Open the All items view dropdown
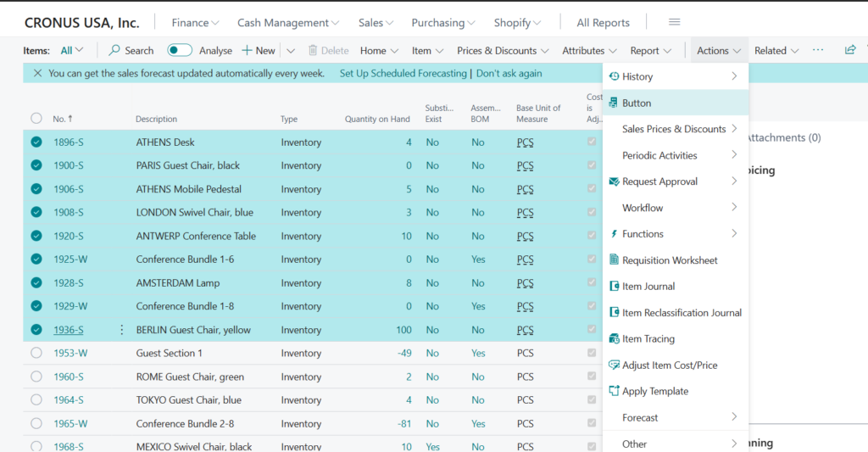This screenshot has width=868, height=452. [x=72, y=50]
